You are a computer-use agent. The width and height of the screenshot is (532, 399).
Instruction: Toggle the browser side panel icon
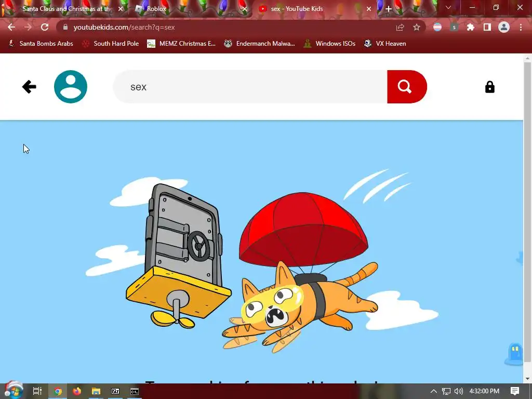(487, 27)
